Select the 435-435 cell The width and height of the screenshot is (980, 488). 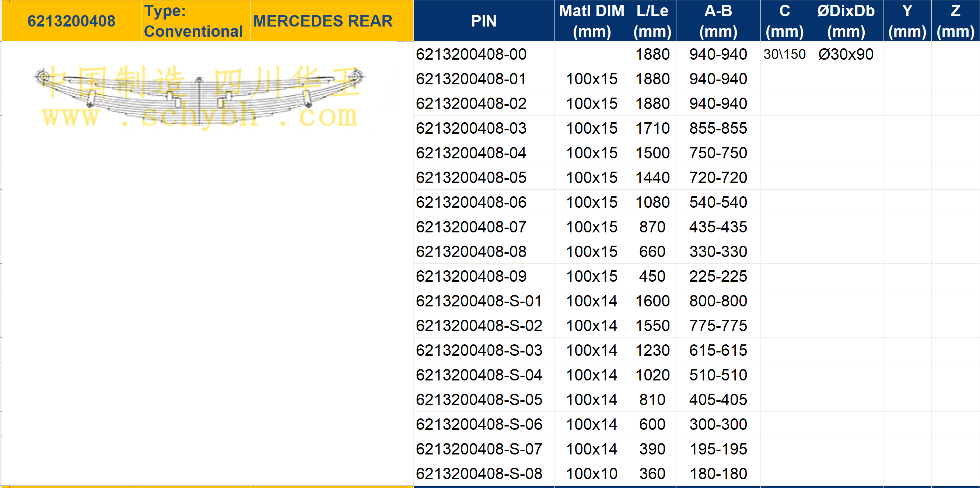tap(718, 227)
